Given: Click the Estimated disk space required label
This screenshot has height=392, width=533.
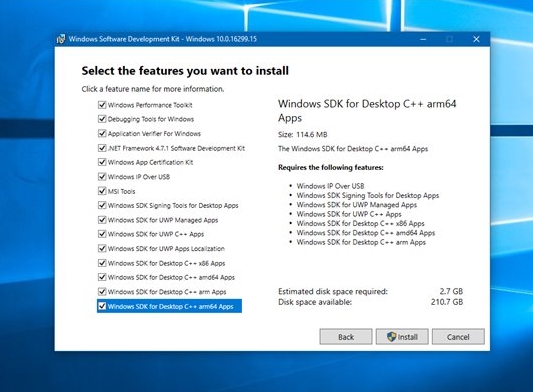Looking at the screenshot, I should point(333,291).
